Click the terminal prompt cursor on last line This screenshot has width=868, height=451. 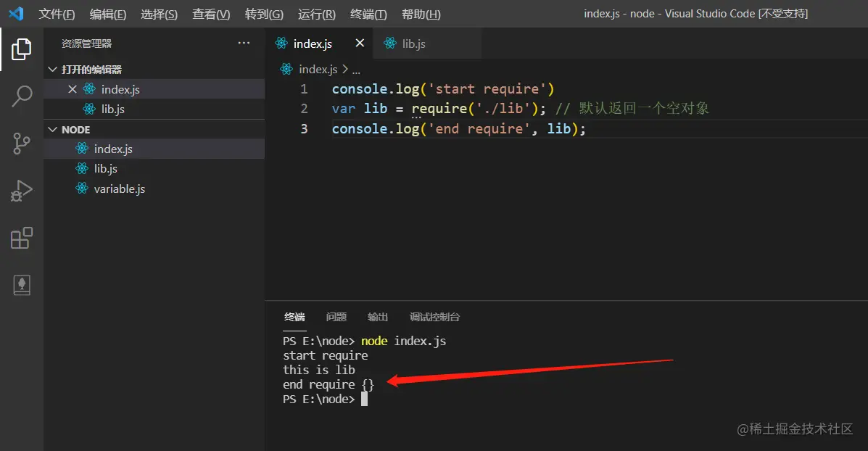point(364,399)
